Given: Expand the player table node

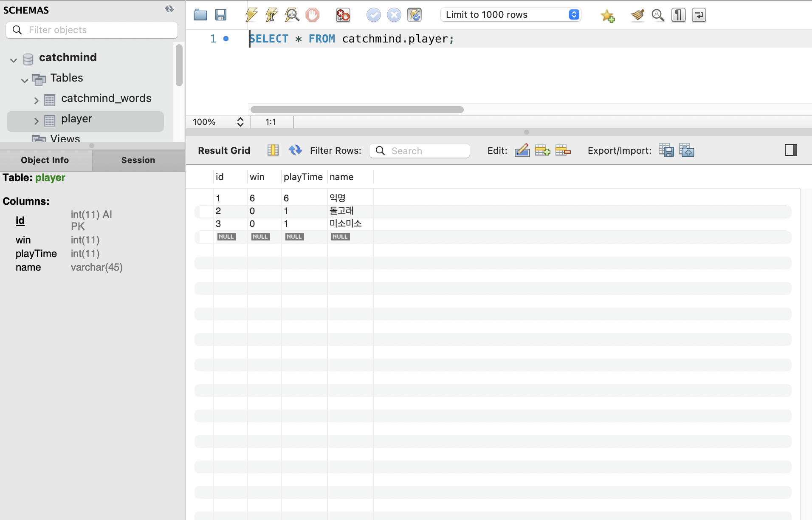Looking at the screenshot, I should (x=37, y=121).
